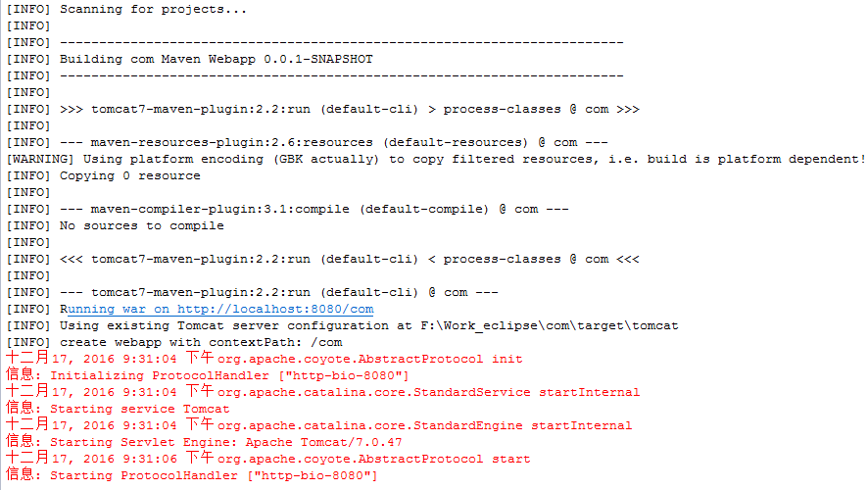Screen dimensions: 868x490
Task: Click the 'StandardService startInternal' timestamp line
Action: [x=322, y=391]
